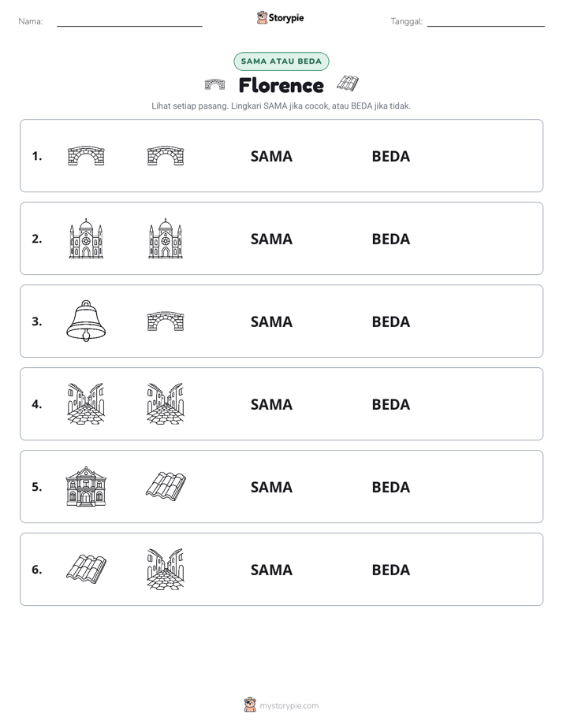This screenshot has width=563, height=728.
Task: Click the left street icon in row 4
Action: [86, 403]
